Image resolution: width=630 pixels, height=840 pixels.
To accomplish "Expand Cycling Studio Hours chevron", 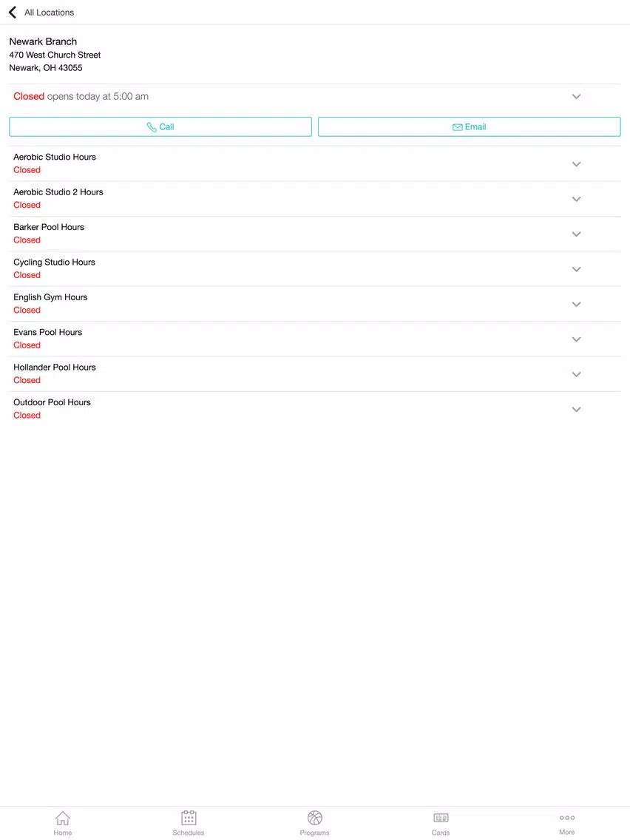I will tap(577, 269).
